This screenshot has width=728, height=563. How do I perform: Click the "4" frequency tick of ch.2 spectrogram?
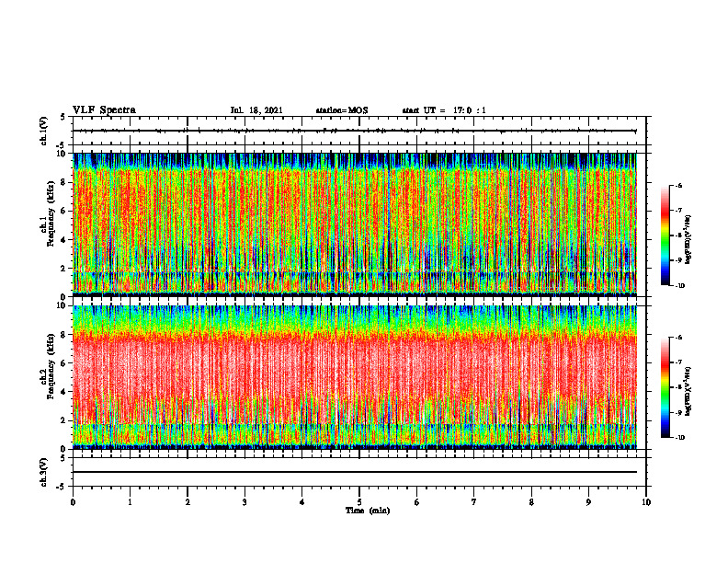tap(63, 392)
